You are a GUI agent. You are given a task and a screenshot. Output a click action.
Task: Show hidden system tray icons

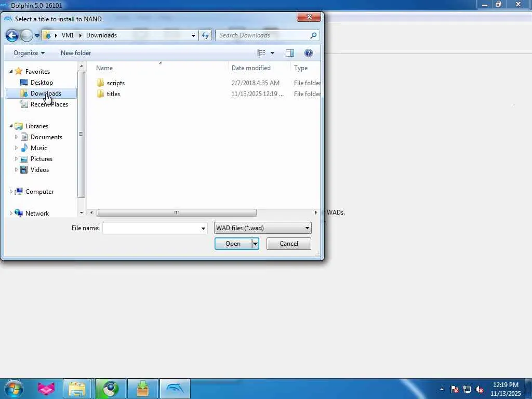coord(442,389)
